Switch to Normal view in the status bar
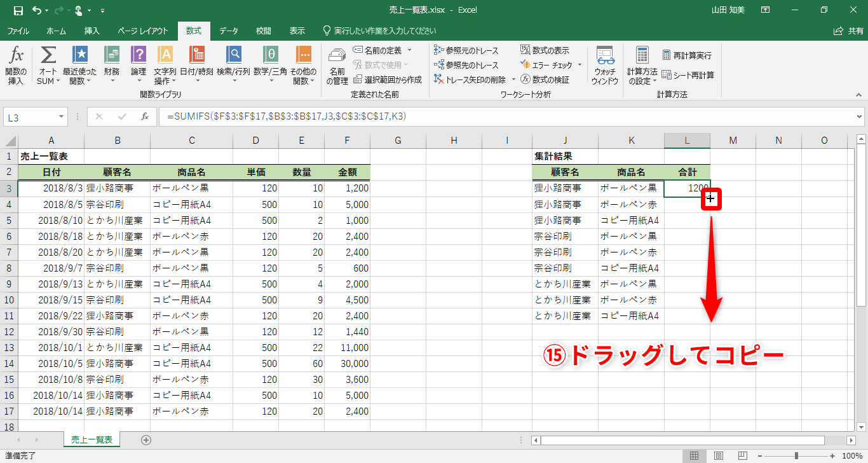Viewport: 868px width, 463px height. pyautogui.click(x=695, y=456)
